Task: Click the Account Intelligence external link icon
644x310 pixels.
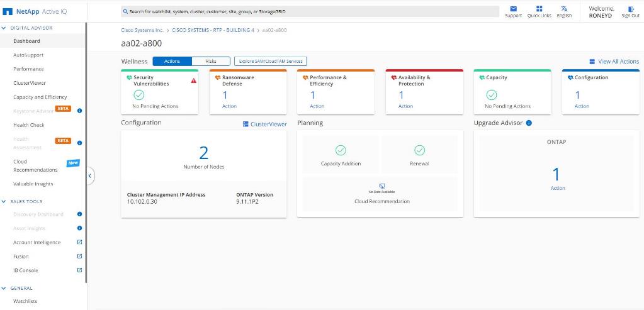Action: click(x=80, y=242)
